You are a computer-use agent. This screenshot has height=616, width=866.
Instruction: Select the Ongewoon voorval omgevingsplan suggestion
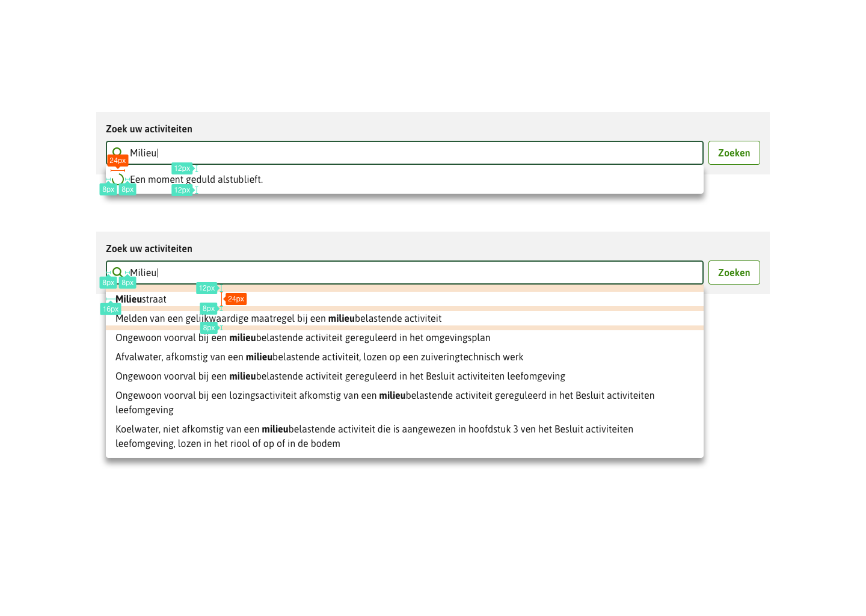(302, 337)
